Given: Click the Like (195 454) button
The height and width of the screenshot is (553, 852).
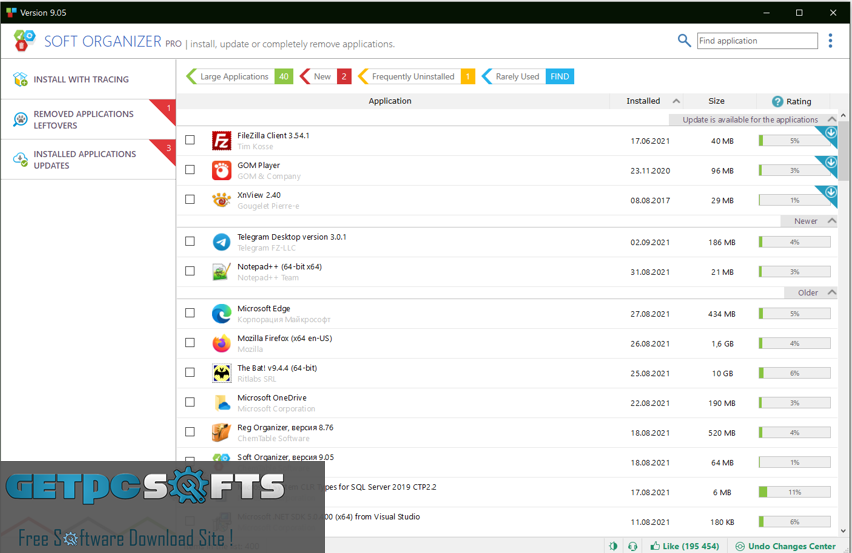Looking at the screenshot, I should click(685, 546).
